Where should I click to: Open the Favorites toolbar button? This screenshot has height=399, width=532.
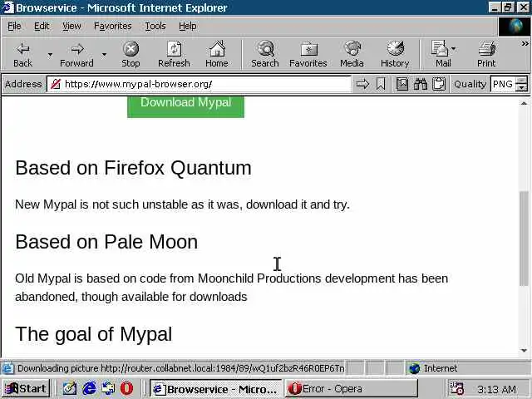click(308, 54)
